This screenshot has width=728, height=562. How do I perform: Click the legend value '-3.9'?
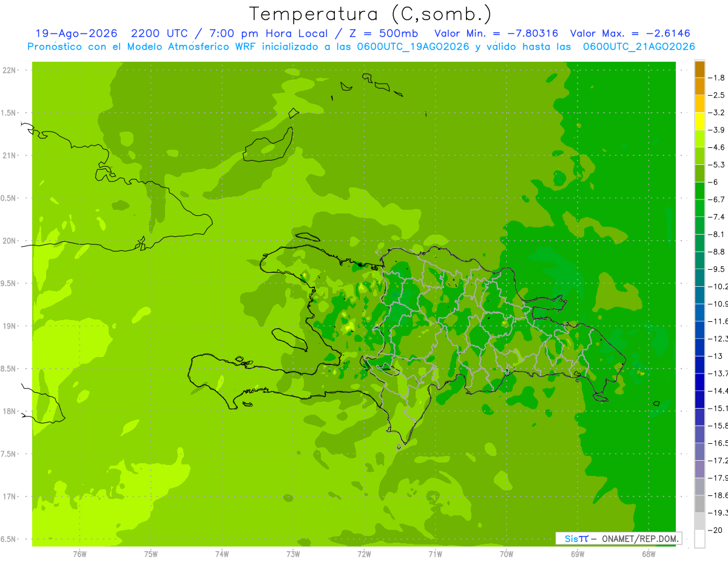pyautogui.click(x=718, y=130)
